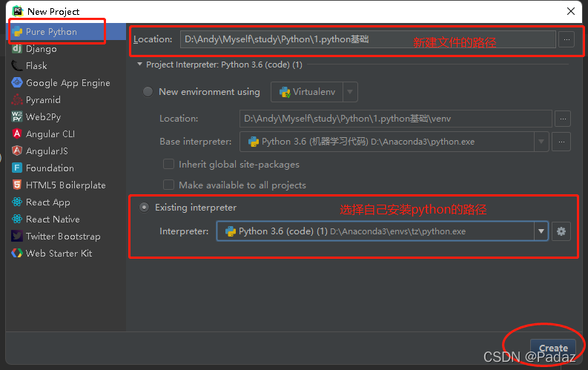
Task: Choose React Native label
Action: (53, 219)
